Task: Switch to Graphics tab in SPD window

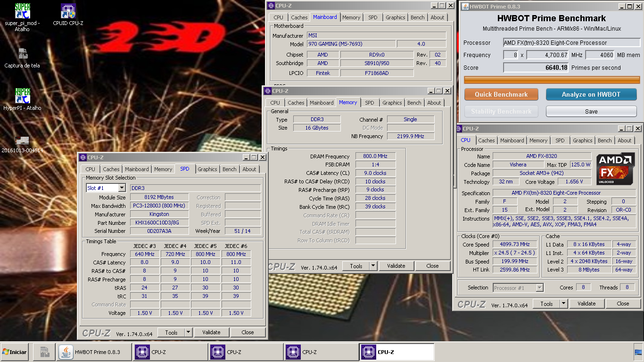Action: point(207,169)
